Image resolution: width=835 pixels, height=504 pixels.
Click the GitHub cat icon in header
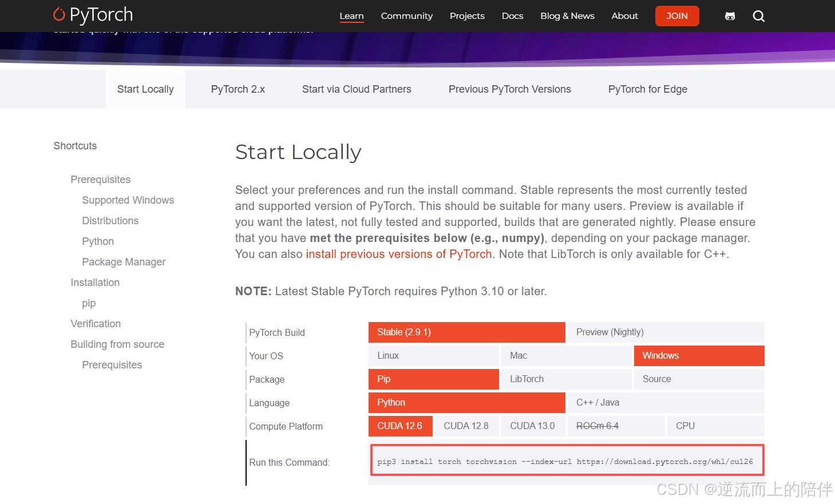coord(730,16)
